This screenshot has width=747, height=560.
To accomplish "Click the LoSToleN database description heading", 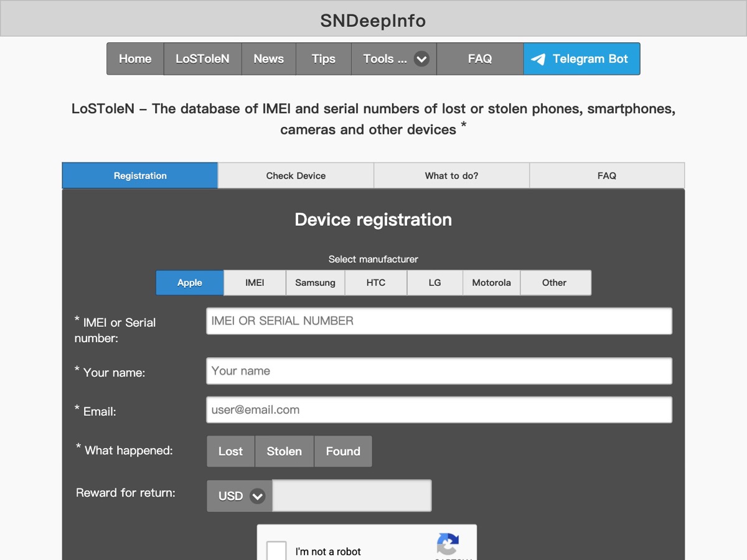I will coord(374,119).
